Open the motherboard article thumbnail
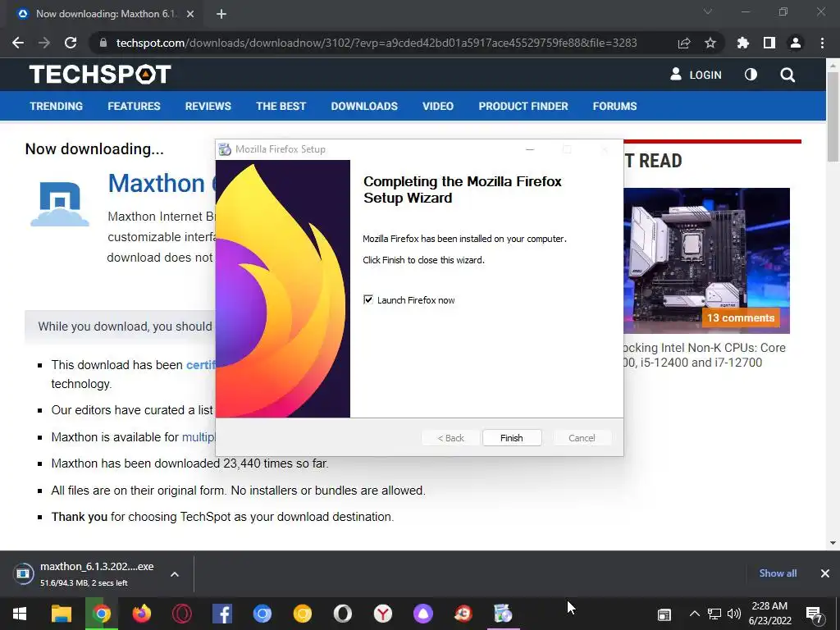 coord(706,260)
